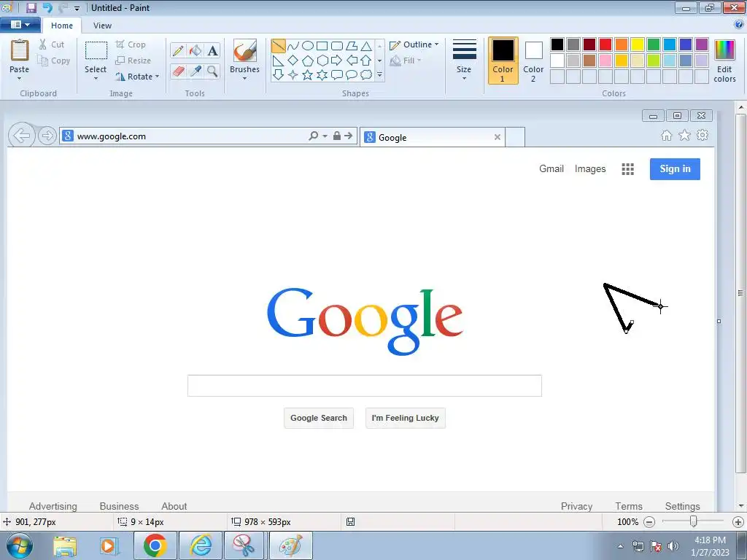Viewport: 747px width, 560px height.
Task: Select the Eraser tool
Action: point(178,71)
